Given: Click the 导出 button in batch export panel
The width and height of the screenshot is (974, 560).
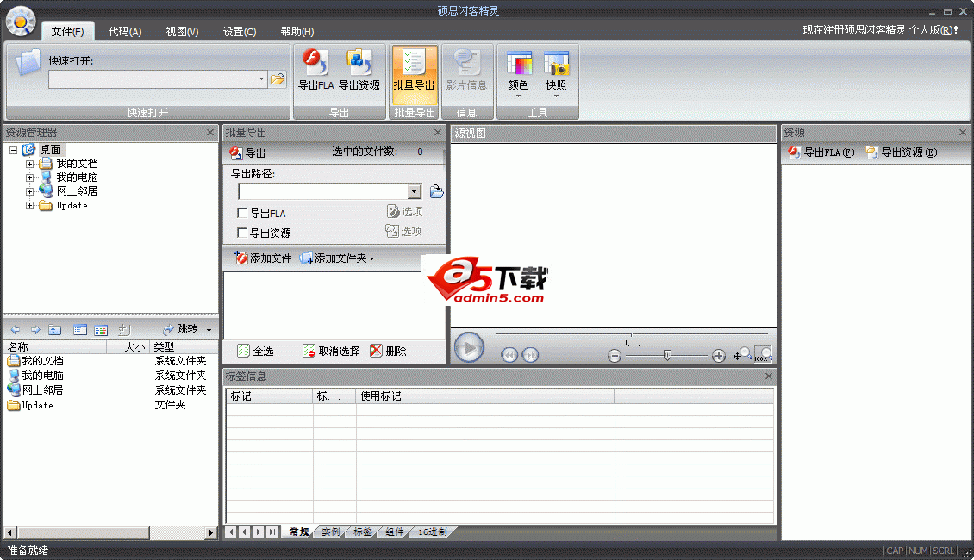Looking at the screenshot, I should tap(247, 152).
